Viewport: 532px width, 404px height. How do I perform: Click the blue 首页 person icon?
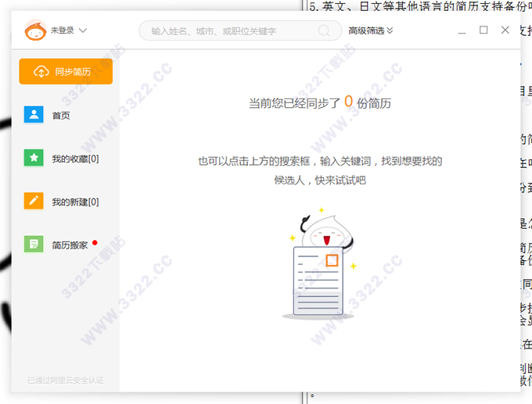[x=34, y=115]
